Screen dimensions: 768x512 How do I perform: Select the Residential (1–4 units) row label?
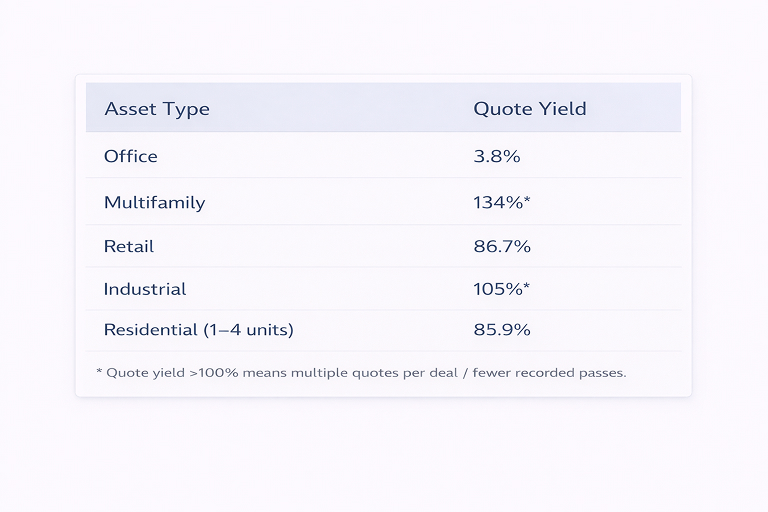(x=198, y=329)
